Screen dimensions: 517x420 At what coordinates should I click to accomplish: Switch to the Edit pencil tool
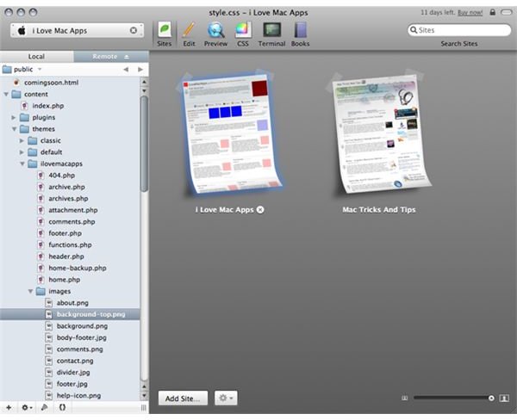pyautogui.click(x=189, y=34)
